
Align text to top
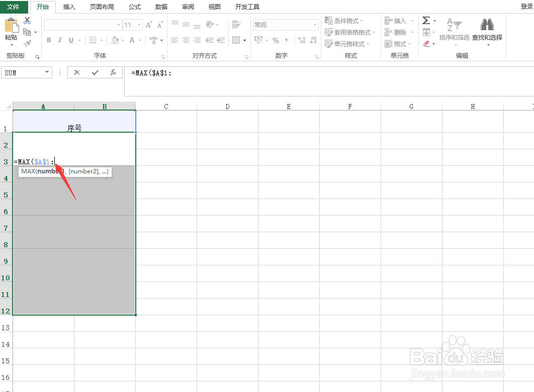click(x=175, y=23)
